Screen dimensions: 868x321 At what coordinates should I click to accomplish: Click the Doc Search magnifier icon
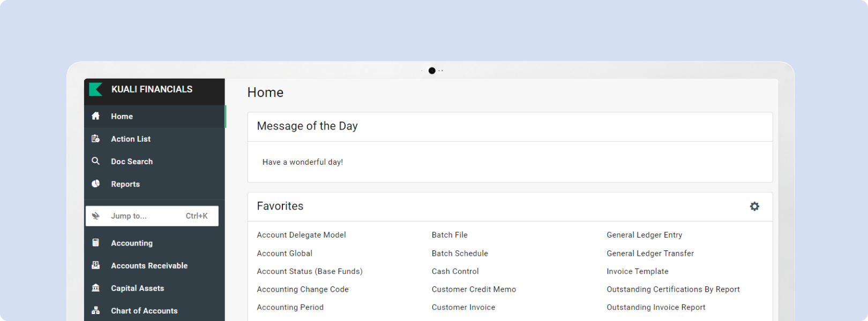tap(96, 161)
